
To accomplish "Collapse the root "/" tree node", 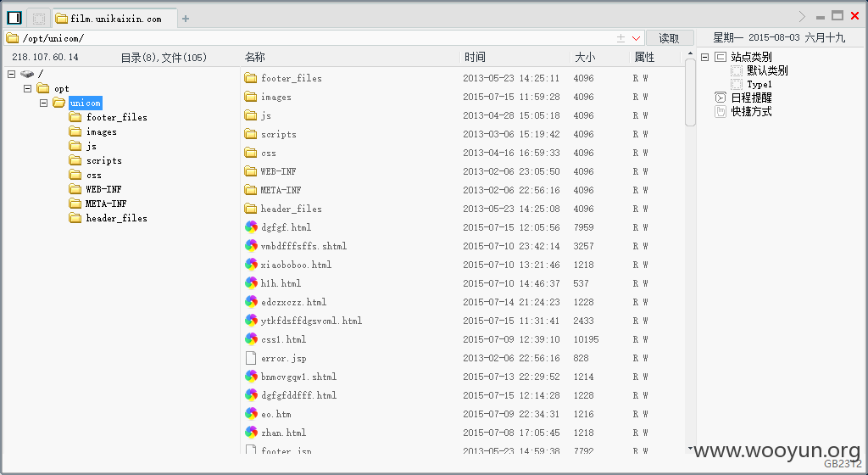I will point(12,74).
